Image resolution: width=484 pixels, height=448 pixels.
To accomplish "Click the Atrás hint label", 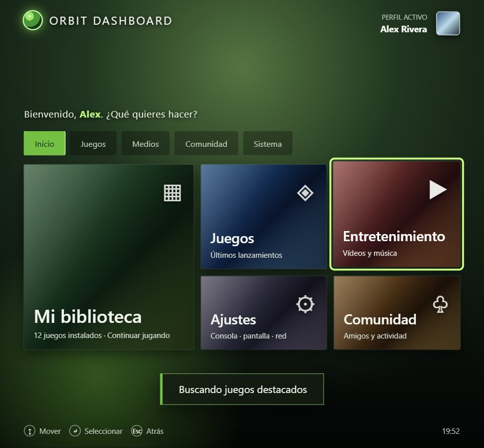I will [x=155, y=431].
